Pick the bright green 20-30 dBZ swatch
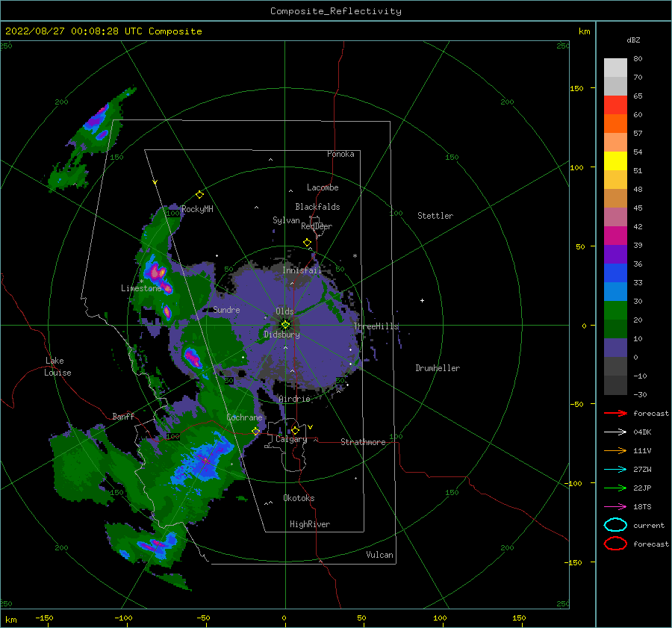This screenshot has height=628, width=672. tap(615, 310)
